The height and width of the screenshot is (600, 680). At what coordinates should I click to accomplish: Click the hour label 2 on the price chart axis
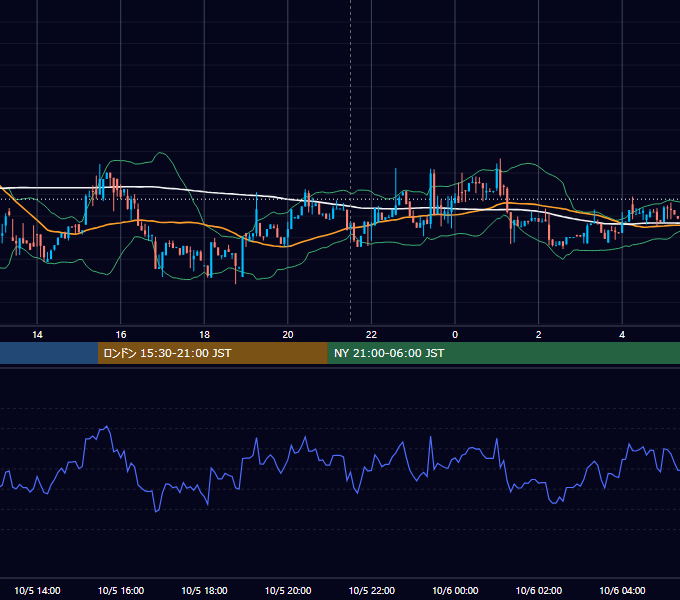[538, 335]
